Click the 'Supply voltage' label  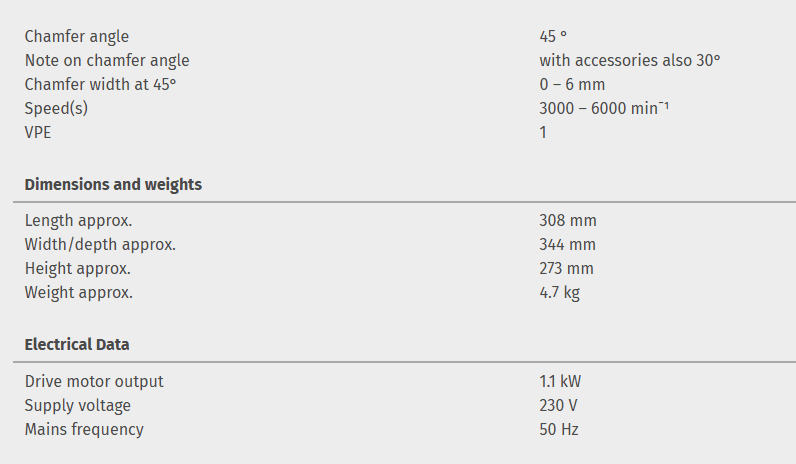[x=78, y=405]
